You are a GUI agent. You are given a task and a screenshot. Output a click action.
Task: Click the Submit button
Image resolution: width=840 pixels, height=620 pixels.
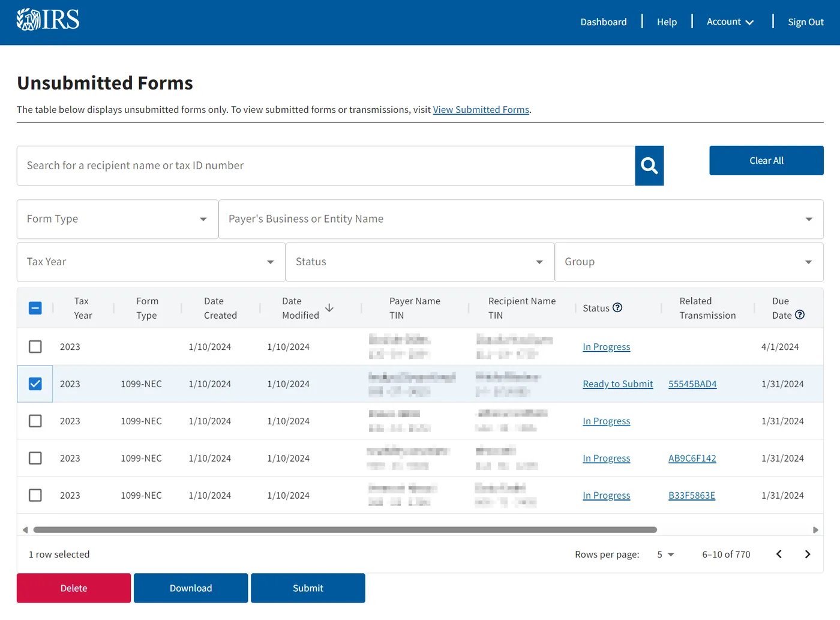pyautogui.click(x=308, y=588)
